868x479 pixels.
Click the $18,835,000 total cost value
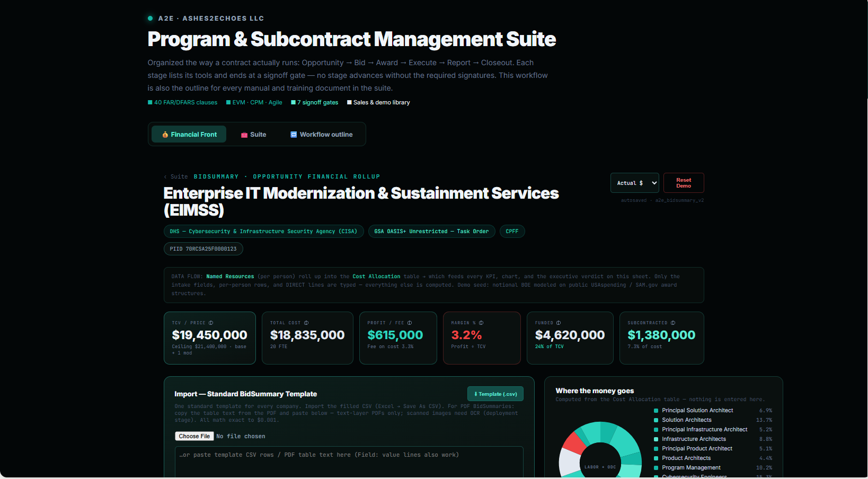(x=307, y=335)
